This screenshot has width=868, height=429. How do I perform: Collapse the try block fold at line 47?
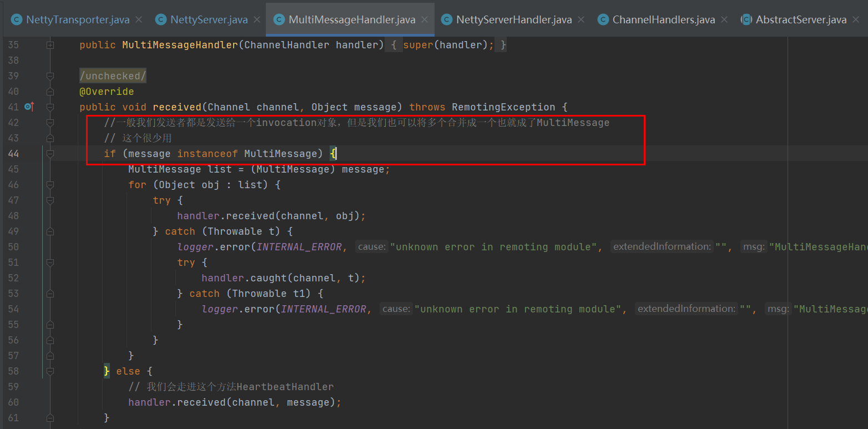pos(50,200)
